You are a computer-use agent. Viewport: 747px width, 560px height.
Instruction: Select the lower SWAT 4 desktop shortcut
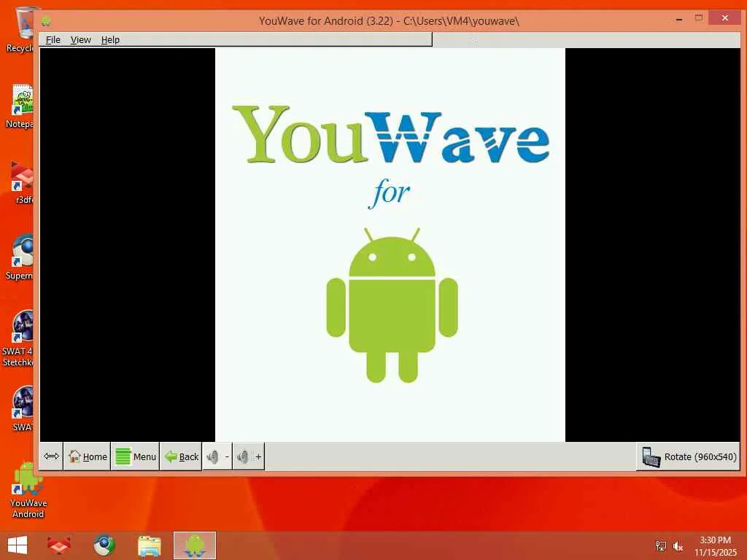(23, 408)
